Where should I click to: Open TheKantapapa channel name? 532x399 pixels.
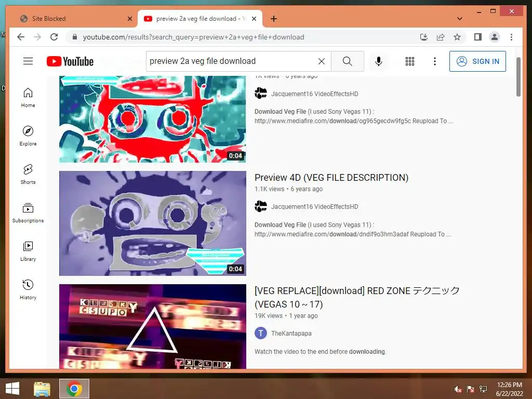(291, 334)
